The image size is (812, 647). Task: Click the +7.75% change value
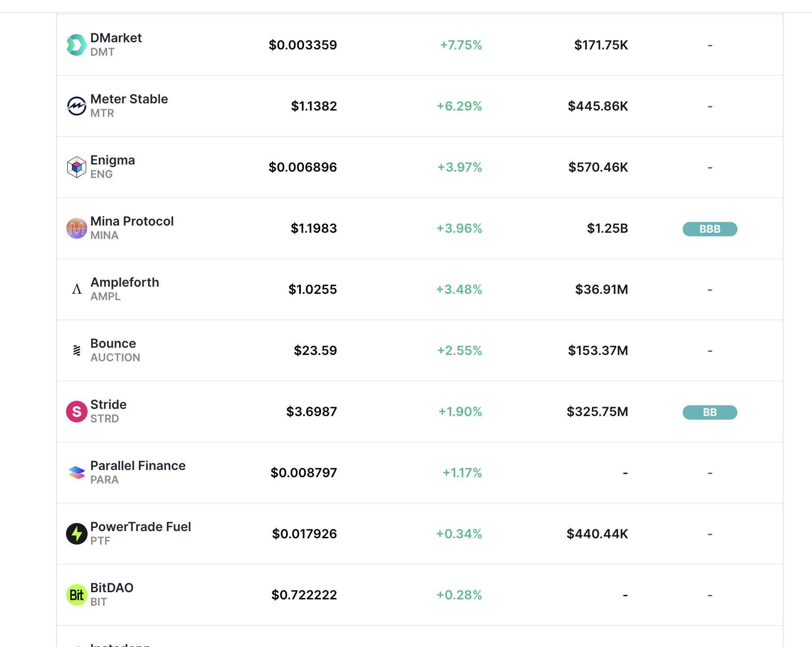(x=461, y=45)
